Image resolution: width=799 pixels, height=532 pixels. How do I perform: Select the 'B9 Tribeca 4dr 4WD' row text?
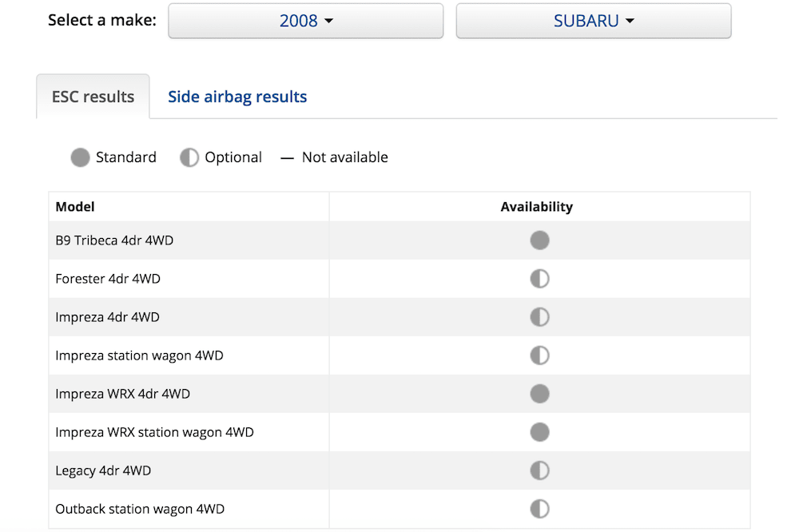[x=114, y=240]
